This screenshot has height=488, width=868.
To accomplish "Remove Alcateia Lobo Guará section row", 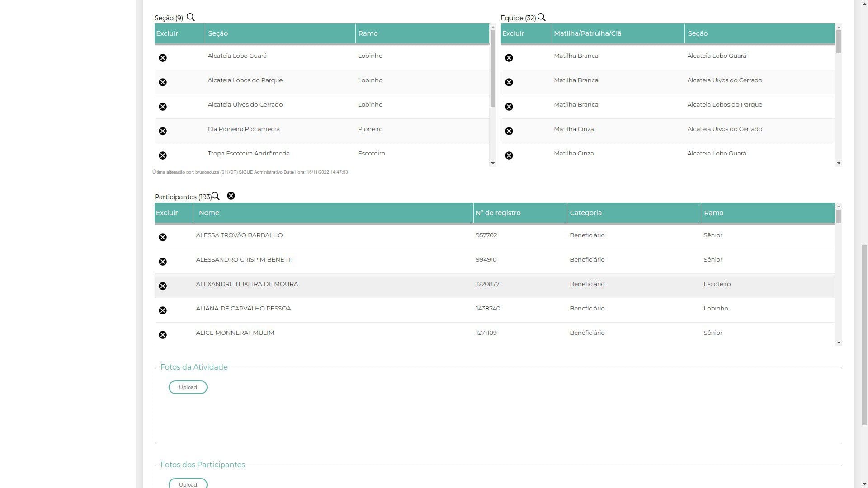I will 163,58.
